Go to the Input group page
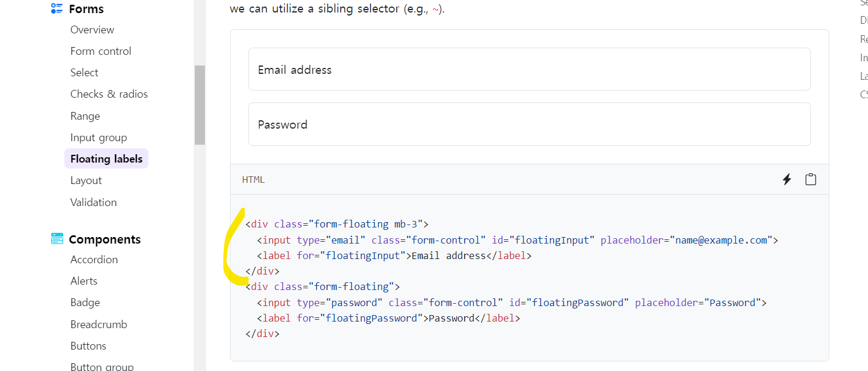 pyautogui.click(x=99, y=138)
